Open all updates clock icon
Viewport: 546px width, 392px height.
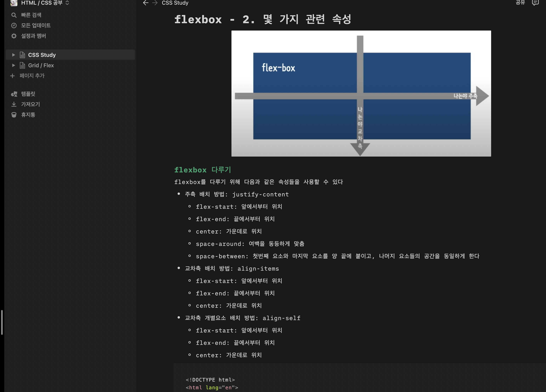coord(14,26)
